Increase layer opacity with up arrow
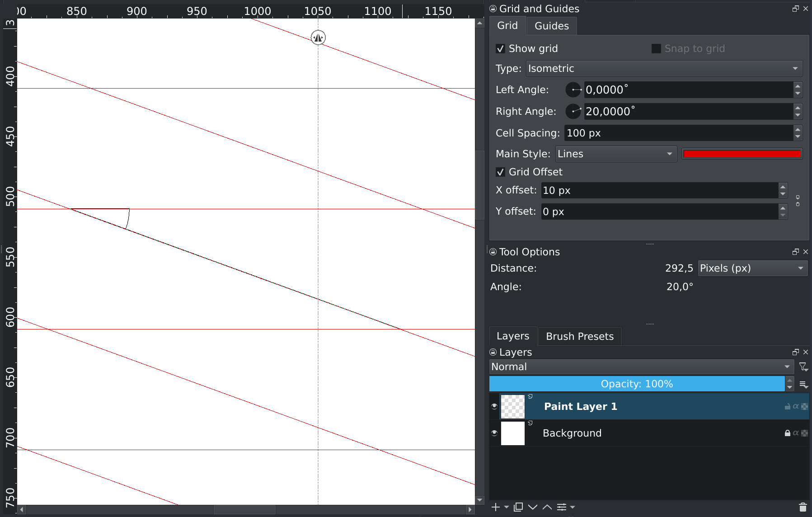812x517 pixels. pyautogui.click(x=790, y=381)
